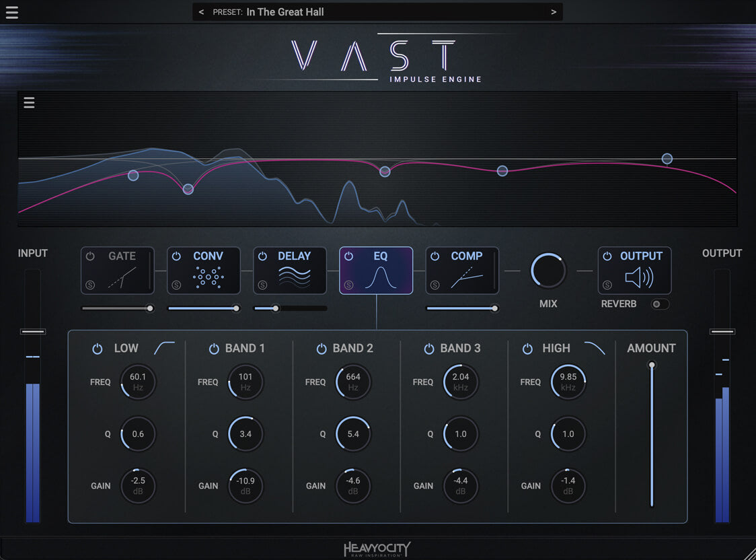Viewport: 756px width, 560px height.
Task: Toggle the Comp module power button
Action: pyautogui.click(x=435, y=256)
